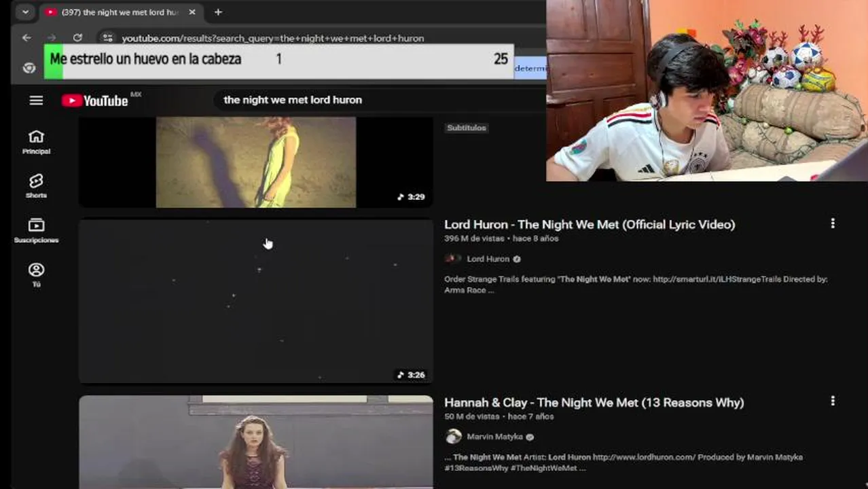The height and width of the screenshot is (489, 868).
Task: Go to Marvin Matyka channel name
Action: click(x=494, y=437)
